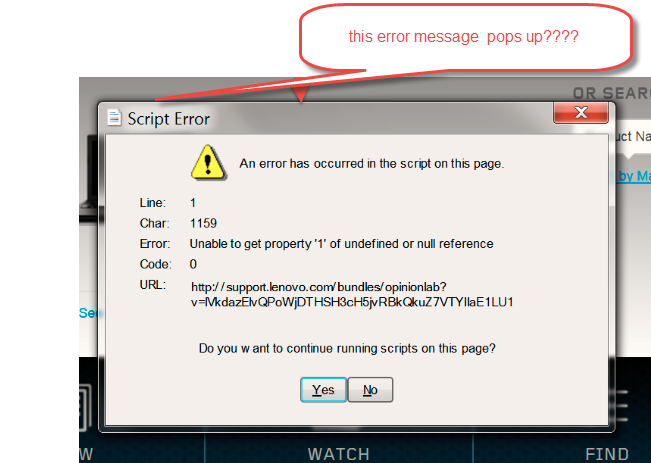Click the 'OR SEAR' heading text

[x=612, y=93]
